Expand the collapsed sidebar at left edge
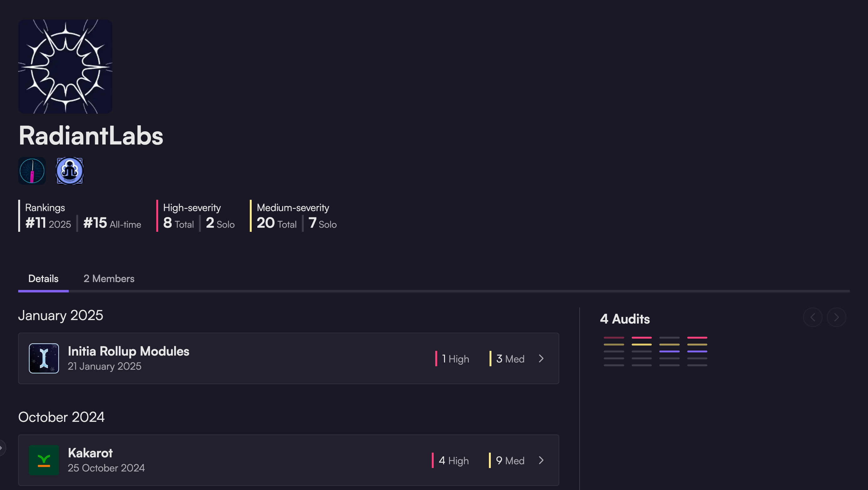Screen dimensions: 868x490 (x=2, y=448)
